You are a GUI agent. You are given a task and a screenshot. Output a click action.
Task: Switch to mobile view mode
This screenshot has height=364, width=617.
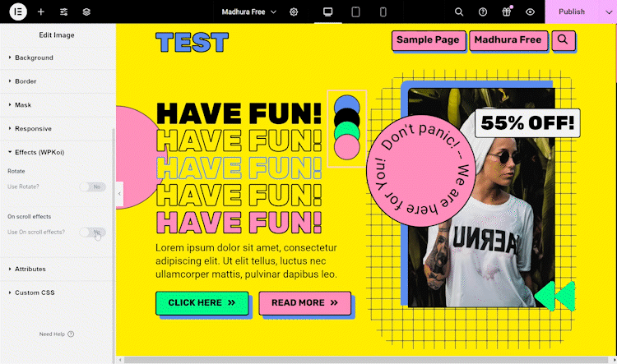[x=383, y=12]
